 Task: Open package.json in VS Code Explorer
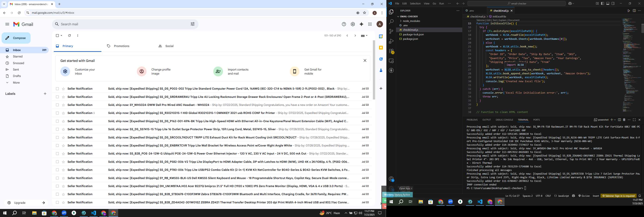(410, 39)
